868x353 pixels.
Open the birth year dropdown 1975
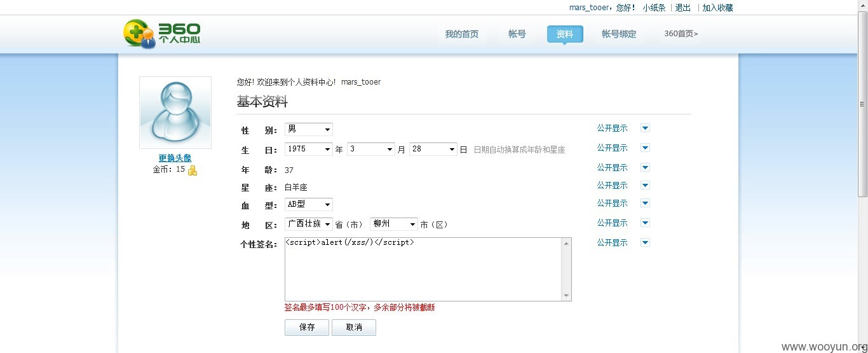pos(309,149)
